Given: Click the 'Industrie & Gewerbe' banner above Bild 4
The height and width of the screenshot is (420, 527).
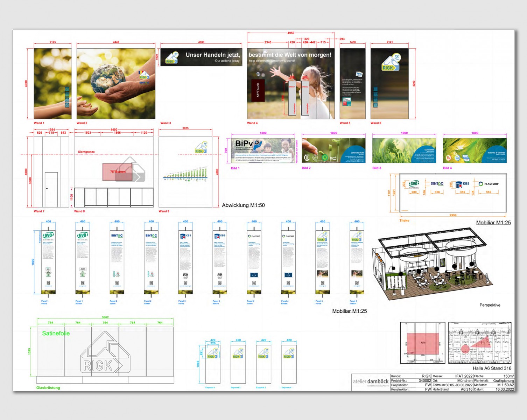Looking at the screenshot, I should (x=475, y=150).
